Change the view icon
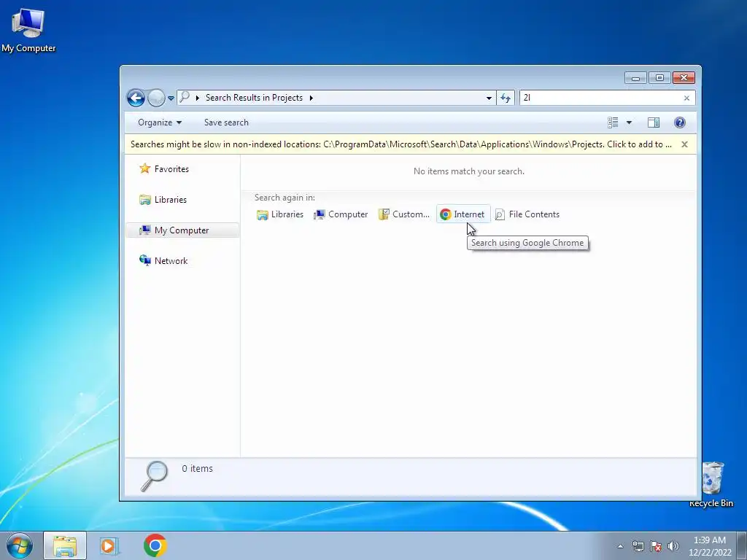 point(613,122)
